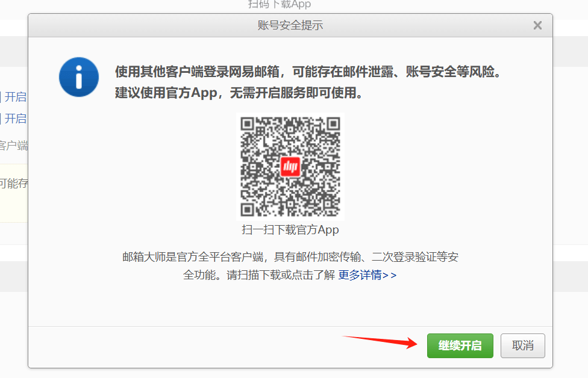This screenshot has height=378, width=588.
Task: Open the 更多详情>> link
Action: click(367, 275)
